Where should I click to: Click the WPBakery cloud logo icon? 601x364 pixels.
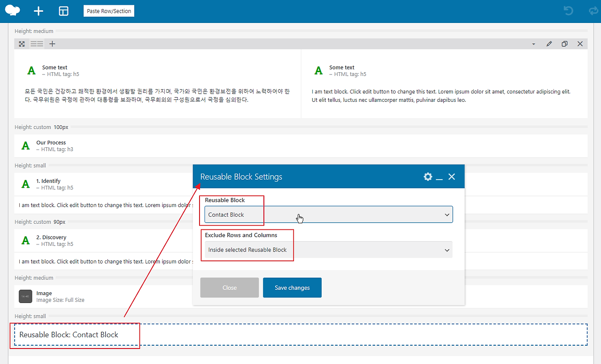[x=13, y=11]
